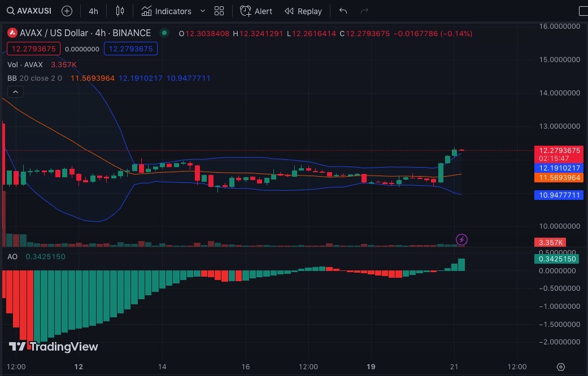Start bar Replay mode

[303, 11]
